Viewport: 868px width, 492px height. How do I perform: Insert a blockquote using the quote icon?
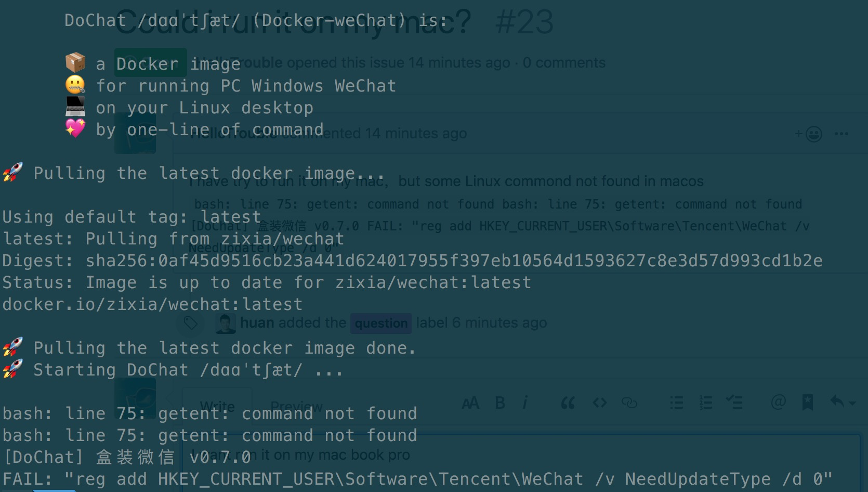[x=568, y=403]
